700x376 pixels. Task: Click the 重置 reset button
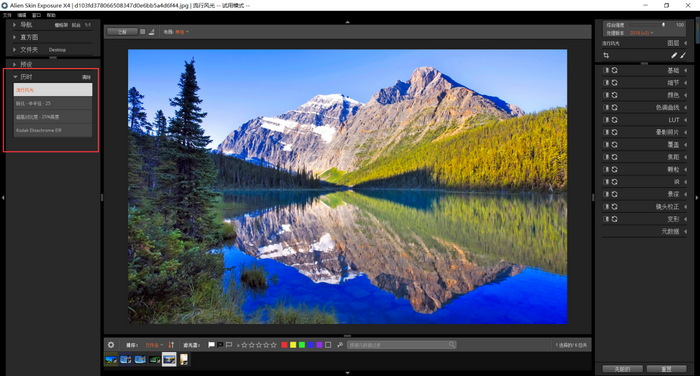click(x=666, y=369)
